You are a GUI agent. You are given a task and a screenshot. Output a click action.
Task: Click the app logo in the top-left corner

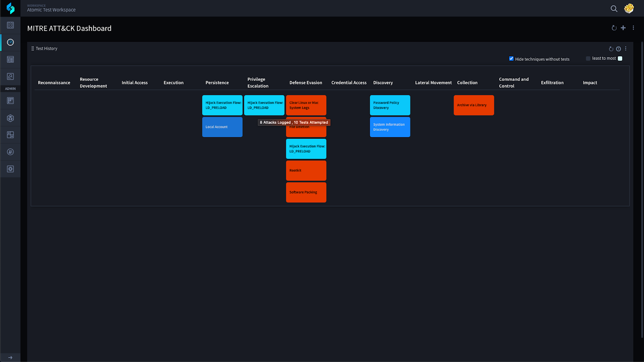pos(10,8)
